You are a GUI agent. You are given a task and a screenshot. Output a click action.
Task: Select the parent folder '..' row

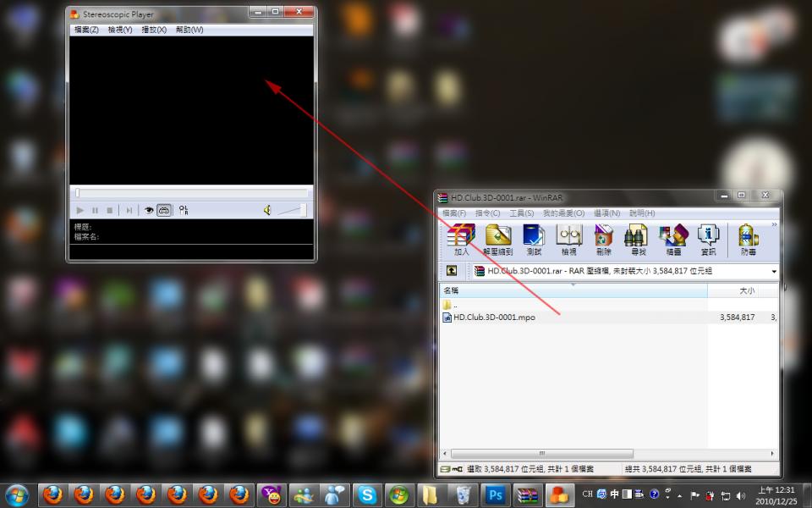pos(450,305)
